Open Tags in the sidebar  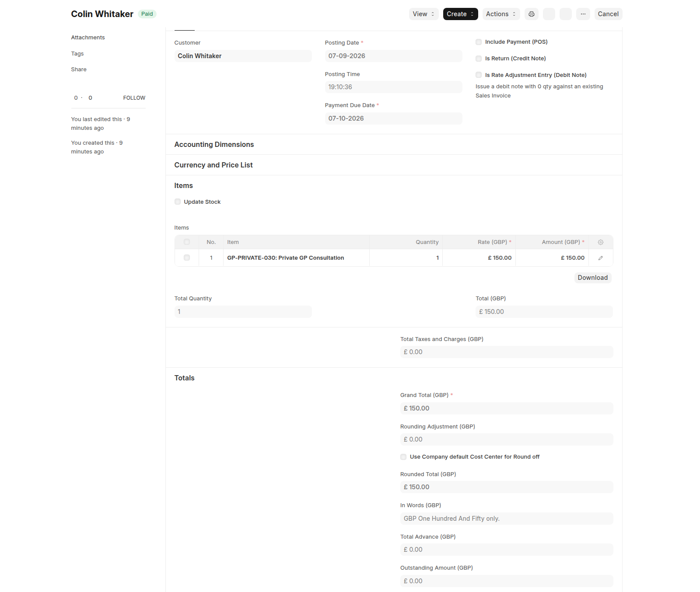pos(77,54)
